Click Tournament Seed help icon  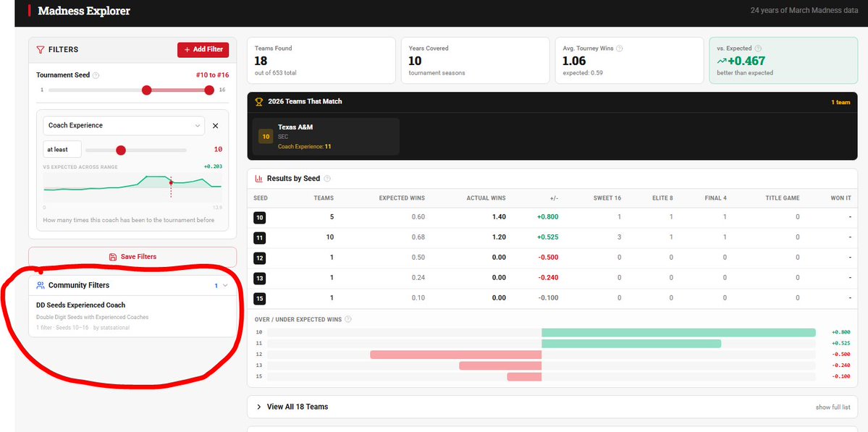pyautogui.click(x=96, y=75)
